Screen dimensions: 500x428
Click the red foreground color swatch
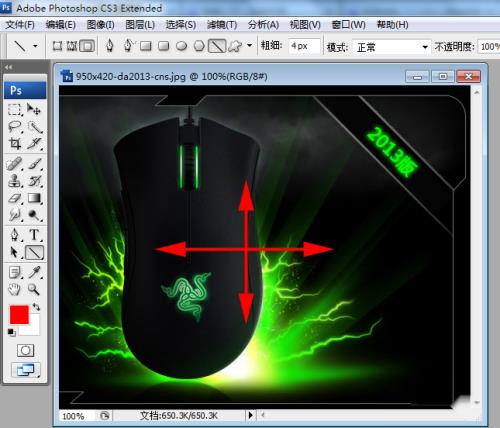(x=19, y=315)
